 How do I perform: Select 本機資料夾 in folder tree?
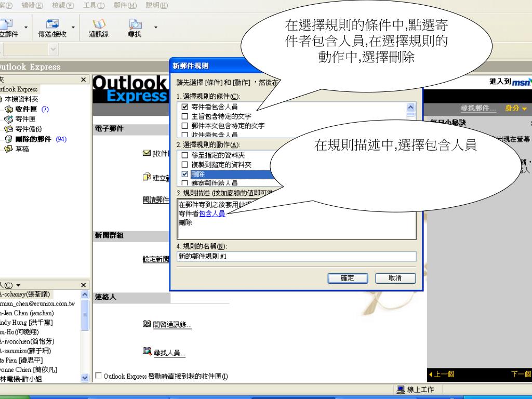click(x=21, y=99)
